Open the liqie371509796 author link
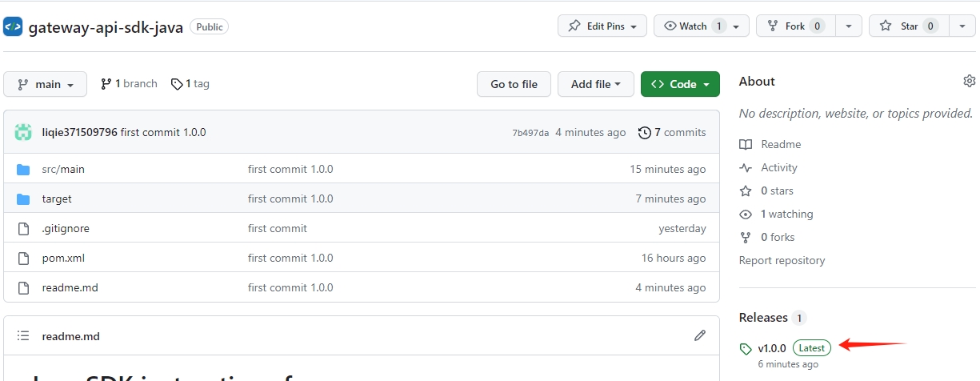The height and width of the screenshot is (381, 980). (x=79, y=132)
